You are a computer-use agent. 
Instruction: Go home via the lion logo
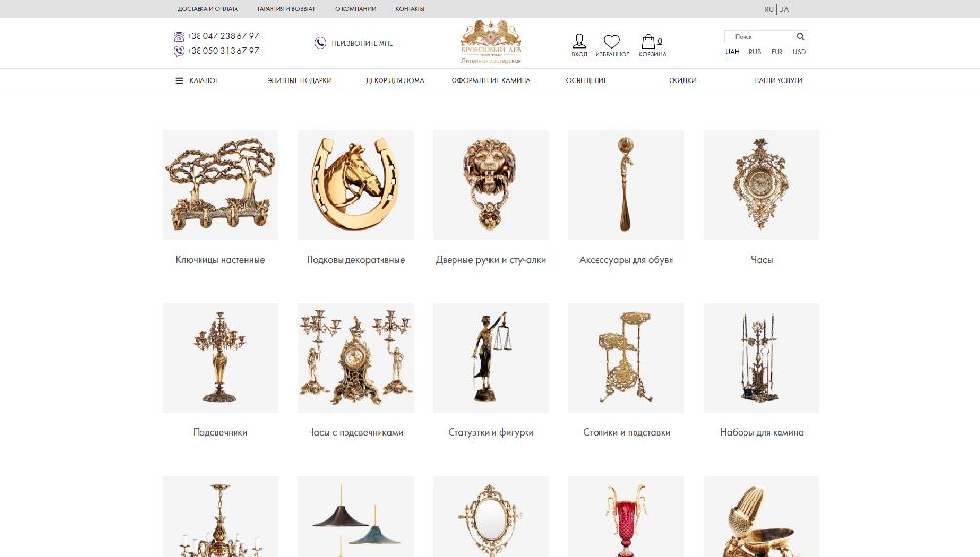coord(491,42)
